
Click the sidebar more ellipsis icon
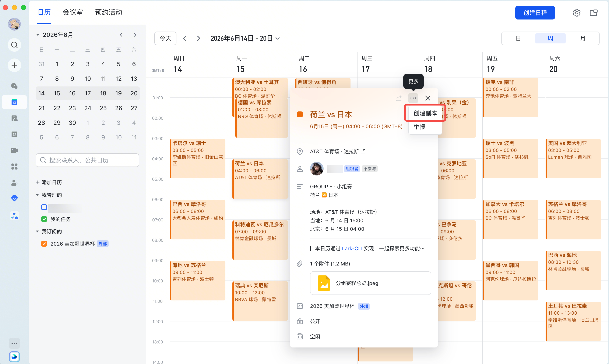click(x=14, y=343)
